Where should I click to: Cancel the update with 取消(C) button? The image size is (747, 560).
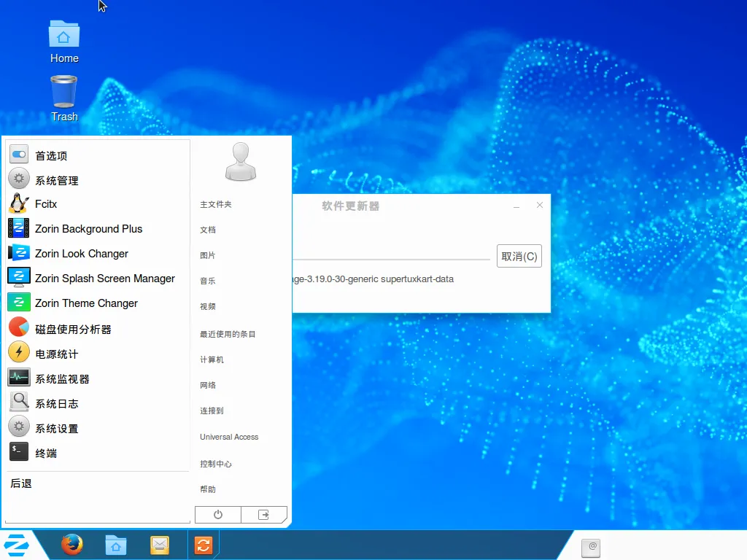[x=519, y=256]
